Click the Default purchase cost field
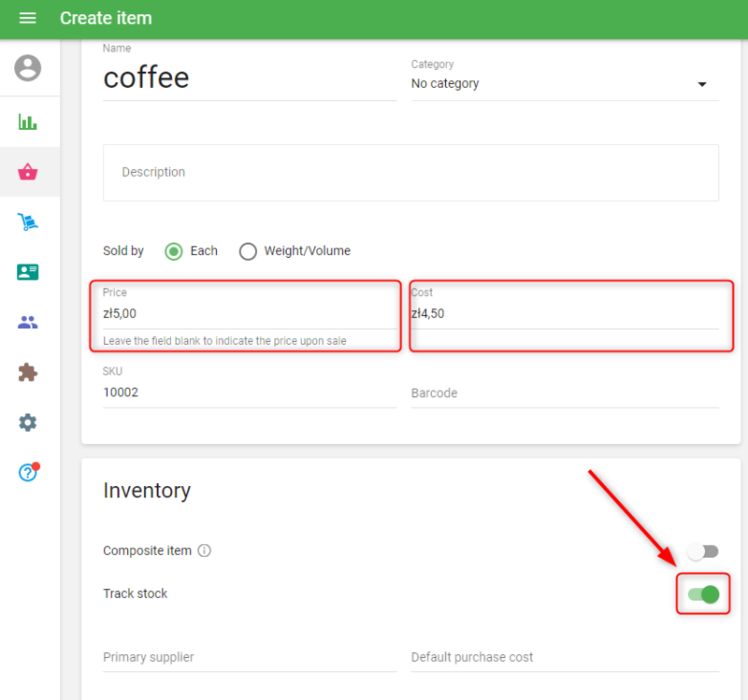Viewport: 748px width, 700px height. [564, 657]
